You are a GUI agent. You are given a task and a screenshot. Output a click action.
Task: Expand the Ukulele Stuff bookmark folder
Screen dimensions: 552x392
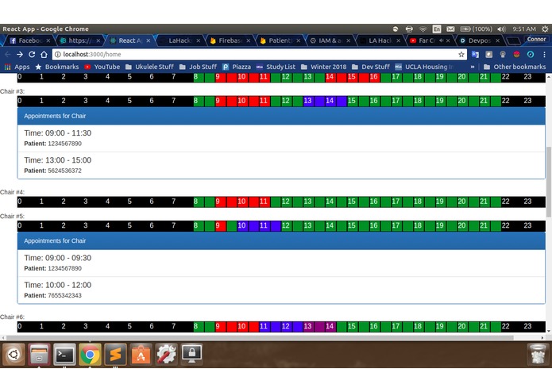pyautogui.click(x=149, y=67)
